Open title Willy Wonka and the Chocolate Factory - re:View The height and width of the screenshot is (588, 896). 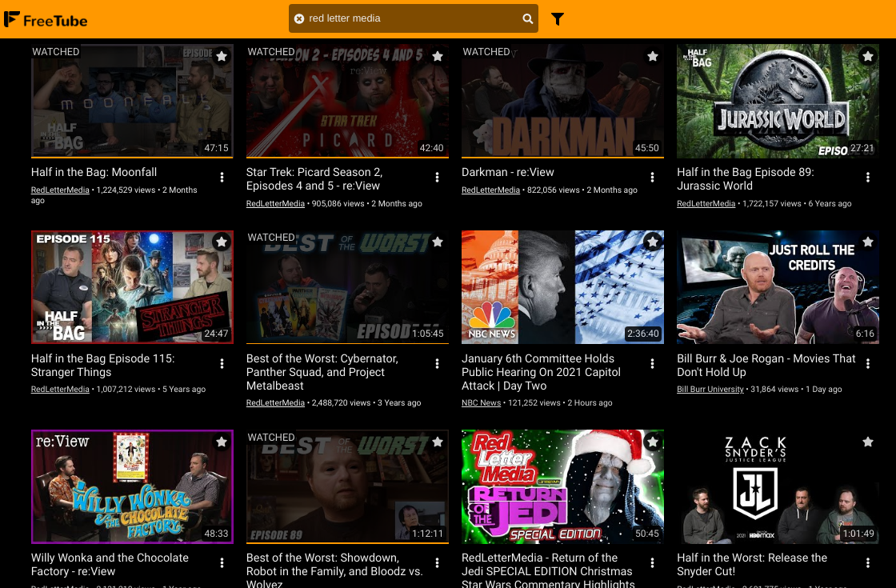[x=110, y=565]
